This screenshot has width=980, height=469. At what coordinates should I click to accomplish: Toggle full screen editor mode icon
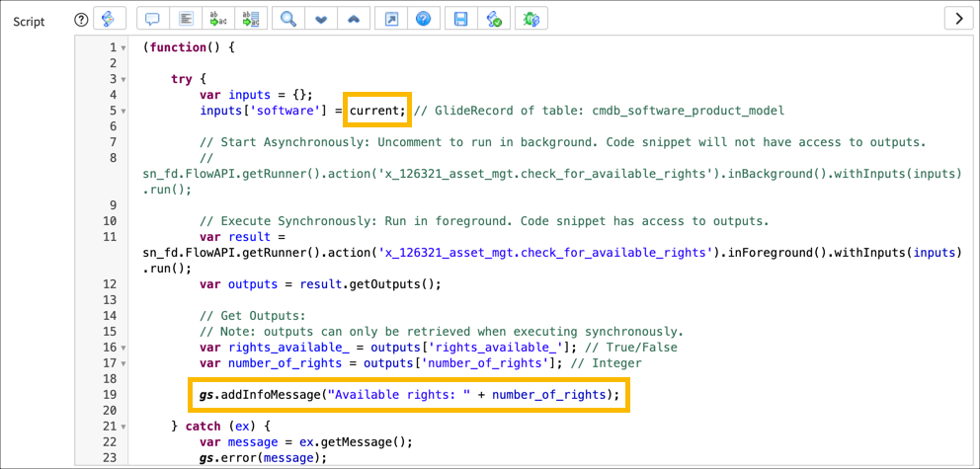pos(392,19)
